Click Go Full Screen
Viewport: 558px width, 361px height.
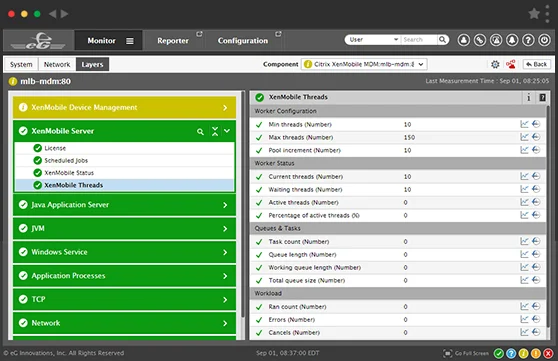click(x=466, y=353)
